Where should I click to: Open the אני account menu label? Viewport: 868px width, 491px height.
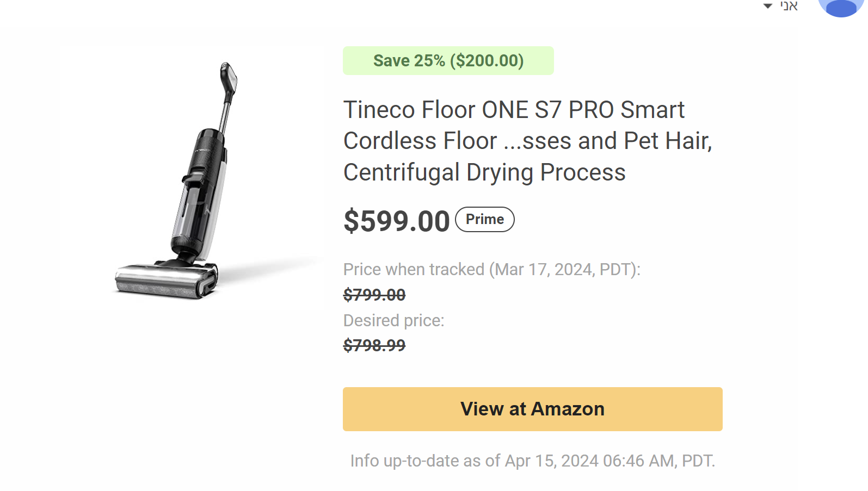pos(789,7)
